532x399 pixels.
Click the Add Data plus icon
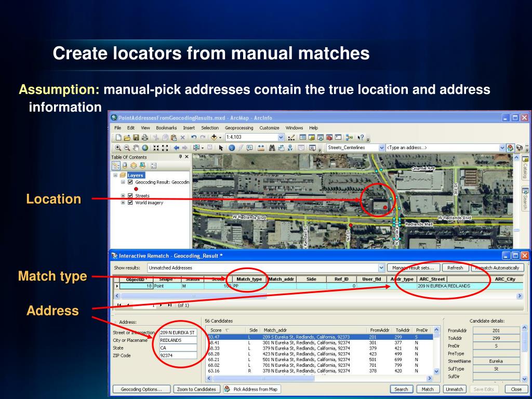[214, 137]
